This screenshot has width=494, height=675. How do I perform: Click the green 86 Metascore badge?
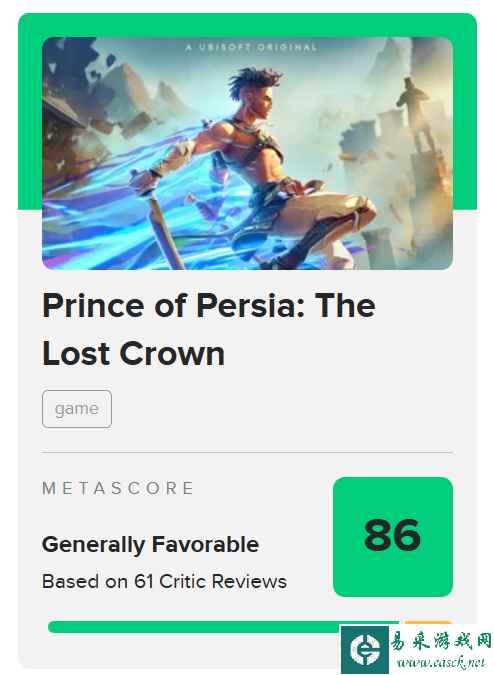tap(393, 536)
